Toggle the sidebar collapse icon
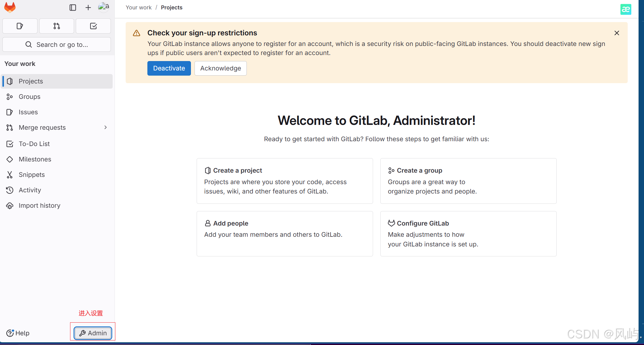The image size is (644, 345). click(72, 8)
